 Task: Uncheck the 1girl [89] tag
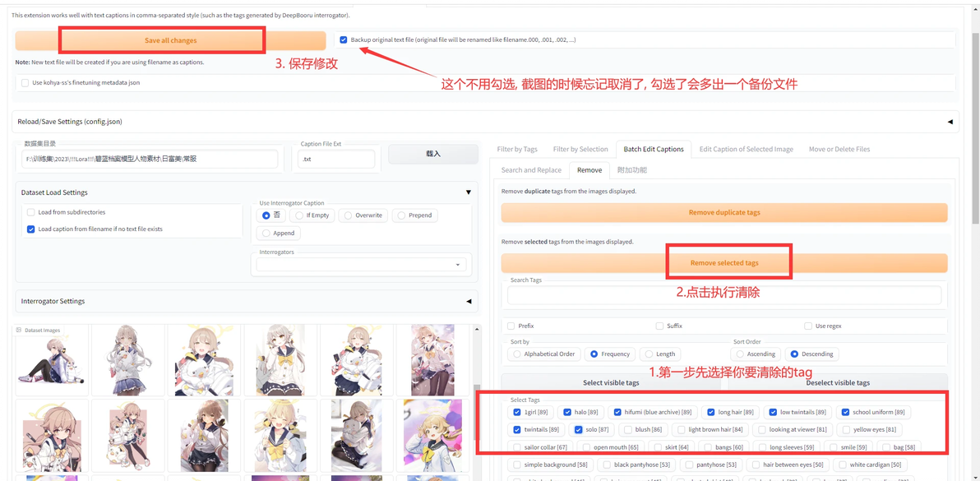coord(517,412)
